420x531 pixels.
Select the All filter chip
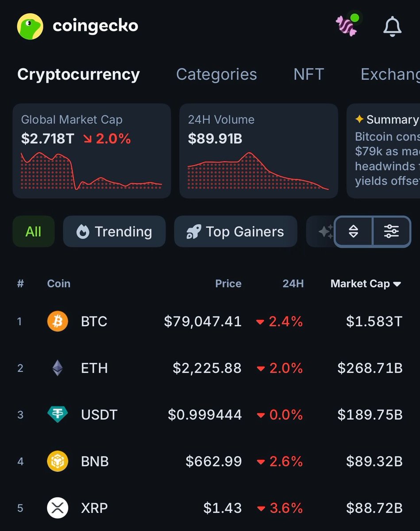click(34, 231)
